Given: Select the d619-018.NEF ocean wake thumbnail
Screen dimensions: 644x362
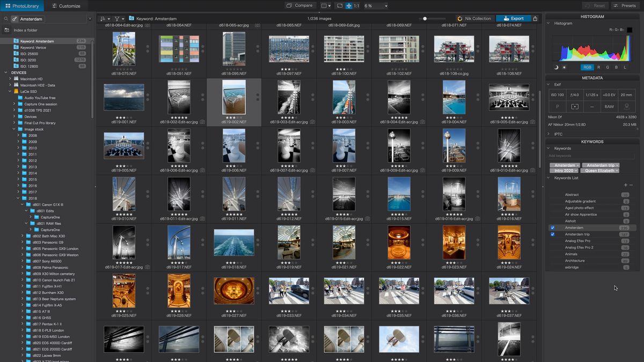Looking at the screenshot, I should (x=234, y=242).
